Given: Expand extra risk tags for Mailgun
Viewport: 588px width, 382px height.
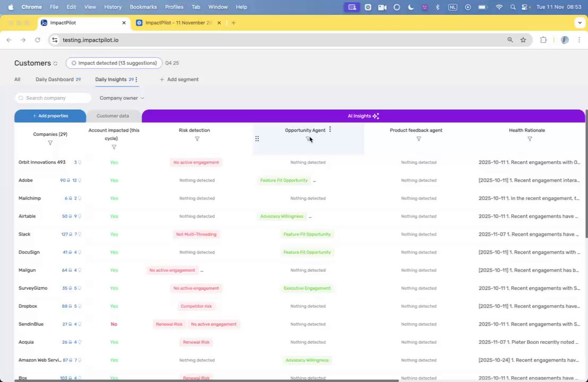Looking at the screenshot, I should [201, 271].
